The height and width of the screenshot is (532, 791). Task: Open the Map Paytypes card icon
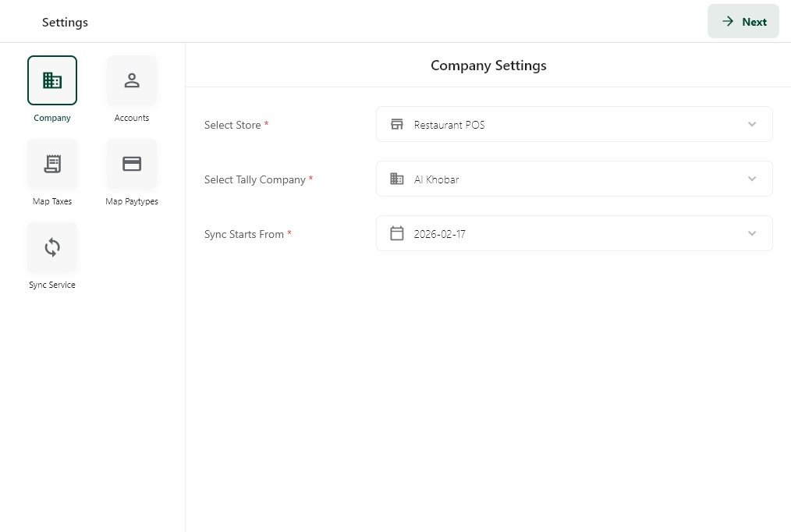(x=132, y=164)
